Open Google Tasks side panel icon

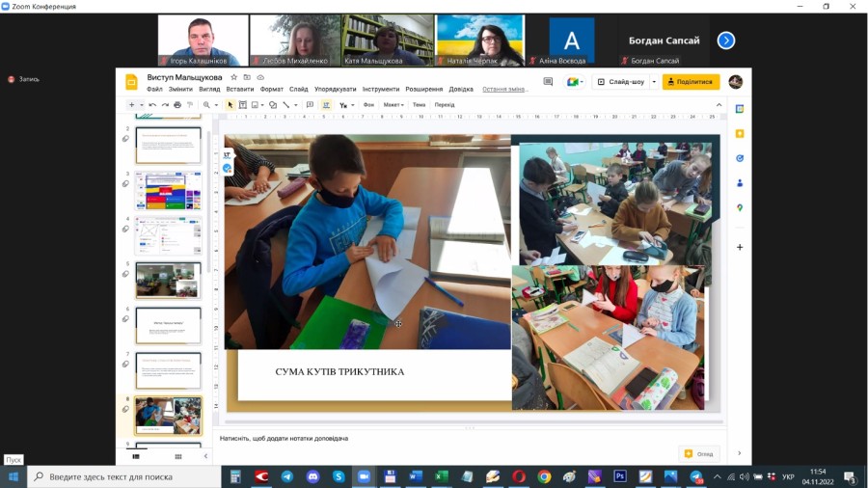[740, 158]
